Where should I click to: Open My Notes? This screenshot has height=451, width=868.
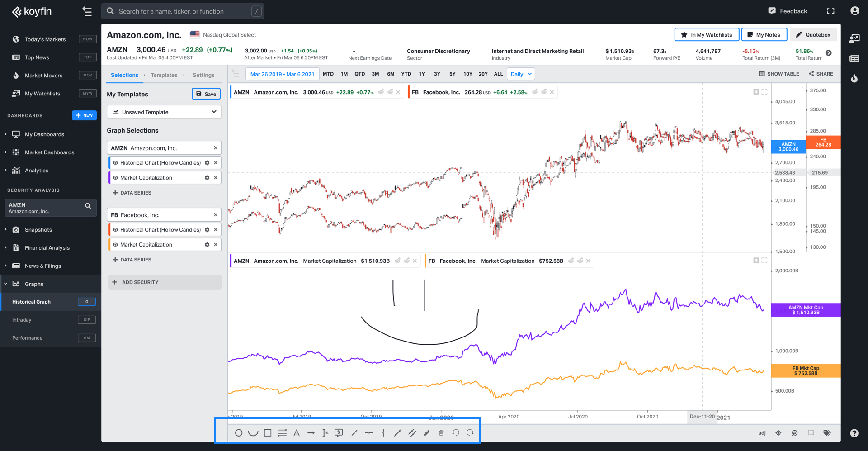[x=764, y=35]
